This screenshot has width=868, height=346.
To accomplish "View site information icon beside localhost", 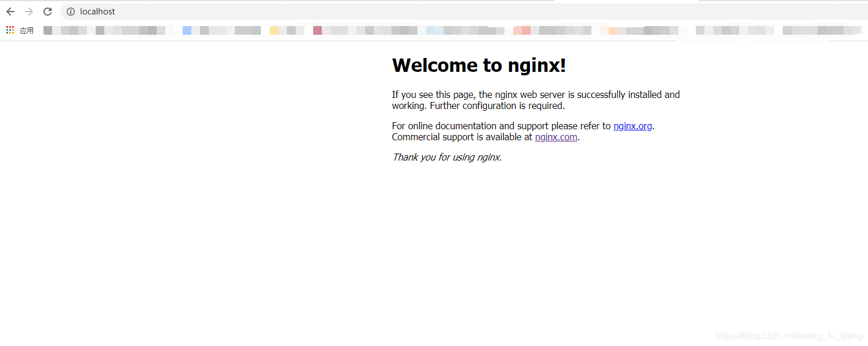I will [71, 12].
